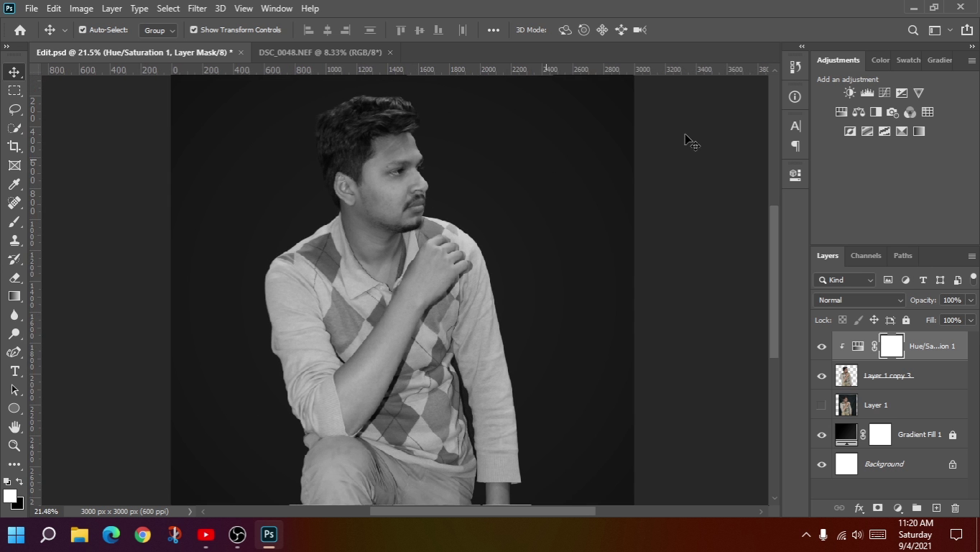Switch to the Channels tab
Screen dimensions: 980x552
(866, 256)
